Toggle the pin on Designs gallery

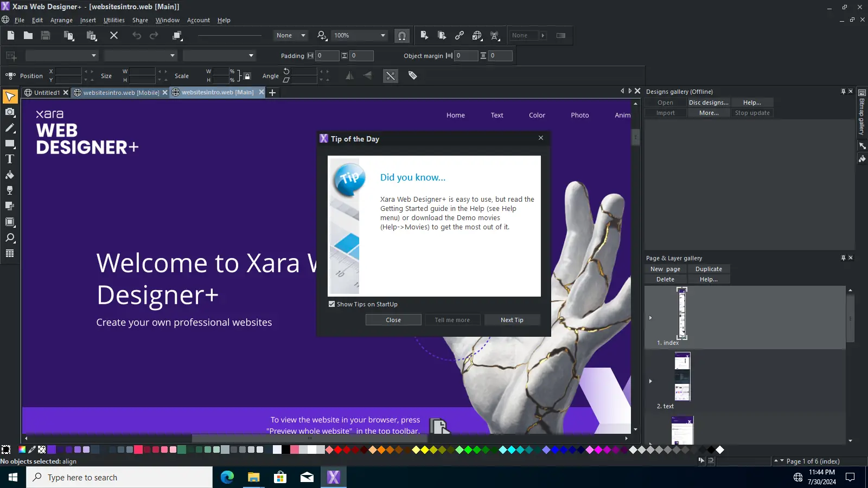point(843,92)
